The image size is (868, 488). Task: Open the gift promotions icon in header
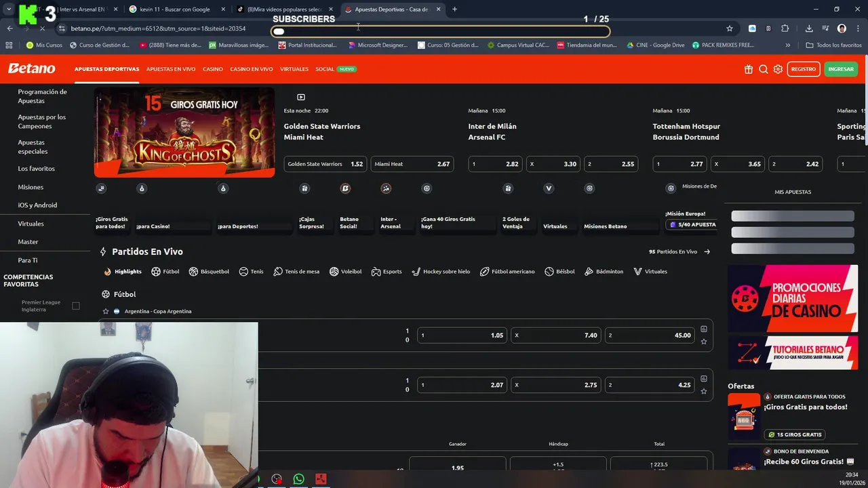(749, 69)
